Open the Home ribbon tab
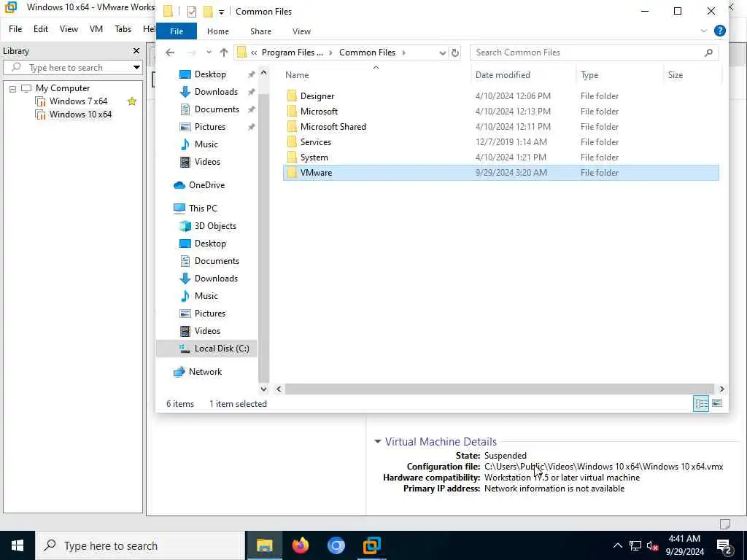 (217, 31)
